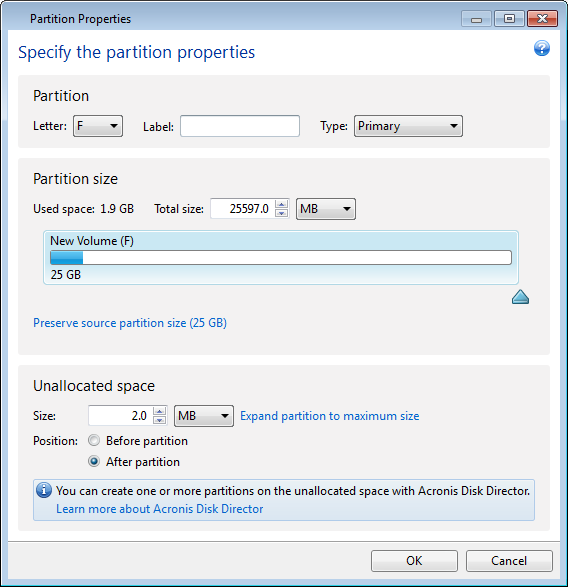Screen dimensions: 568x587
Task: Open the blue help question mark icon
Action: [541, 48]
